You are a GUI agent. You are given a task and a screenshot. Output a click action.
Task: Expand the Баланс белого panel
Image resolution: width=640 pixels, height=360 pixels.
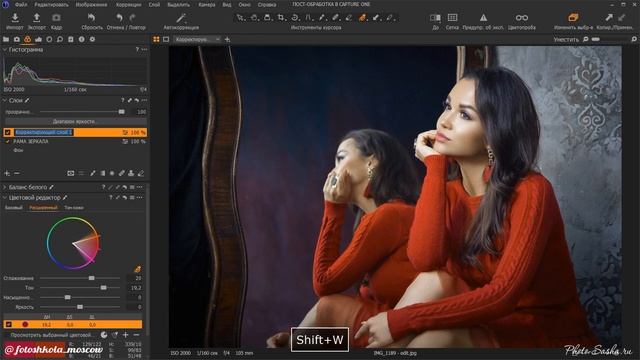click(x=4, y=187)
